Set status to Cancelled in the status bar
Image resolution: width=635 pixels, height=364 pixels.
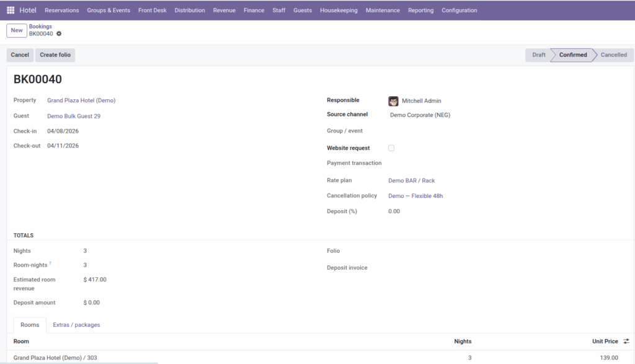pyautogui.click(x=613, y=55)
